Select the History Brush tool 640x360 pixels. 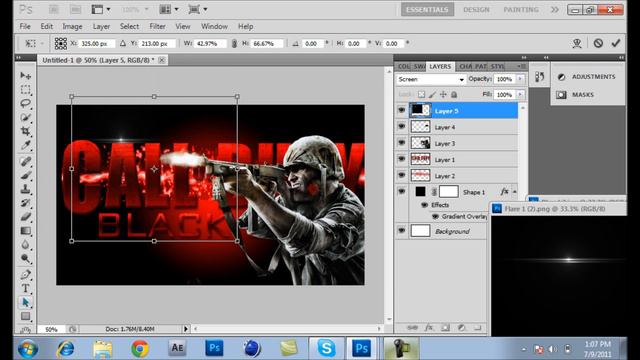(25, 203)
